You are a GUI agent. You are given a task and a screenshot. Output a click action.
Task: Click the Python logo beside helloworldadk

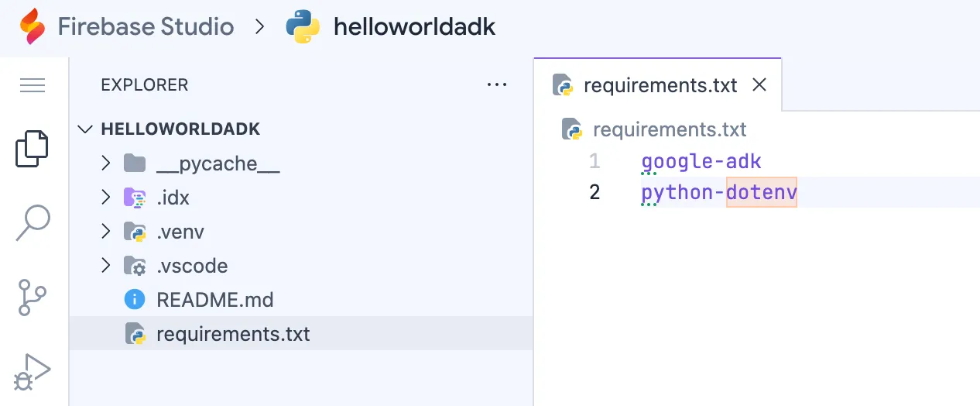coord(303,26)
